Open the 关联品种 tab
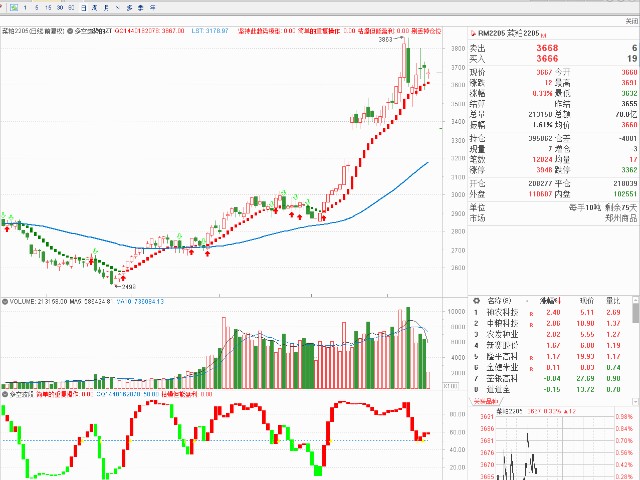 486,402
